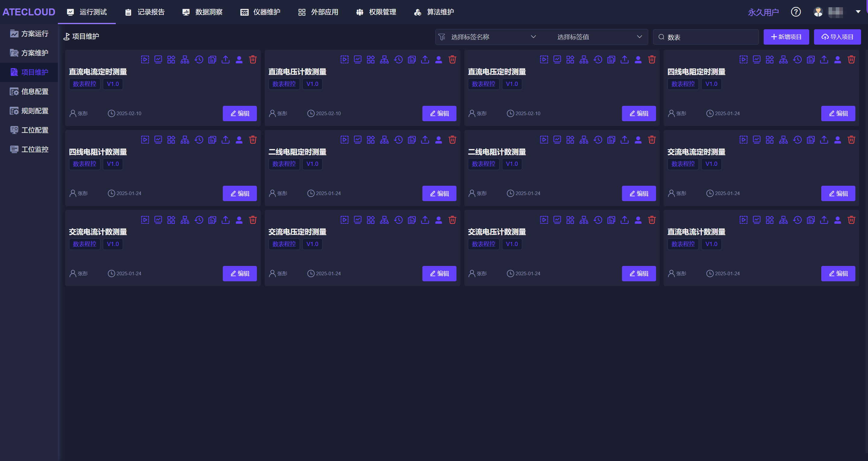This screenshot has width=868, height=461.
Task: Open hierarchy icon on 直流电压定时测量 card
Action: point(584,60)
